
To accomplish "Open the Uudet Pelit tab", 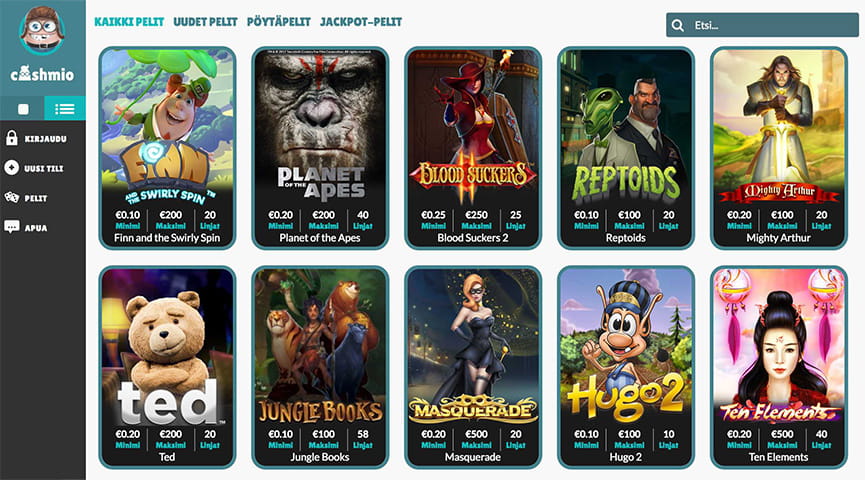I will tap(205, 22).
